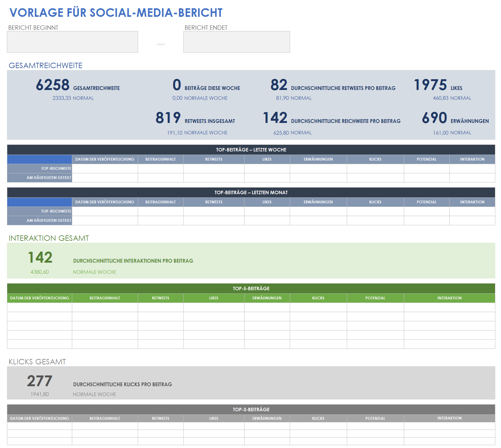The width and height of the screenshot is (501, 448).
Task: Click the BERICHT BEGINNT date input box
Action: [x=73, y=42]
